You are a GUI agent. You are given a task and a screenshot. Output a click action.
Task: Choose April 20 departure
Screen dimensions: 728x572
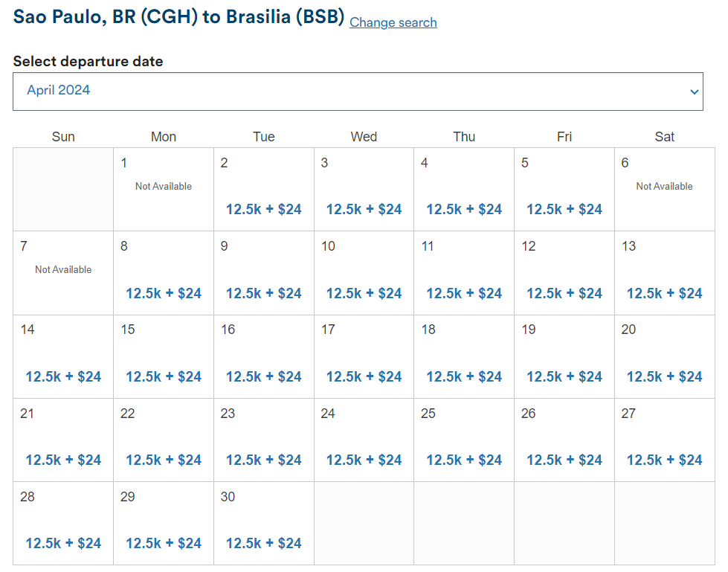[x=664, y=376]
